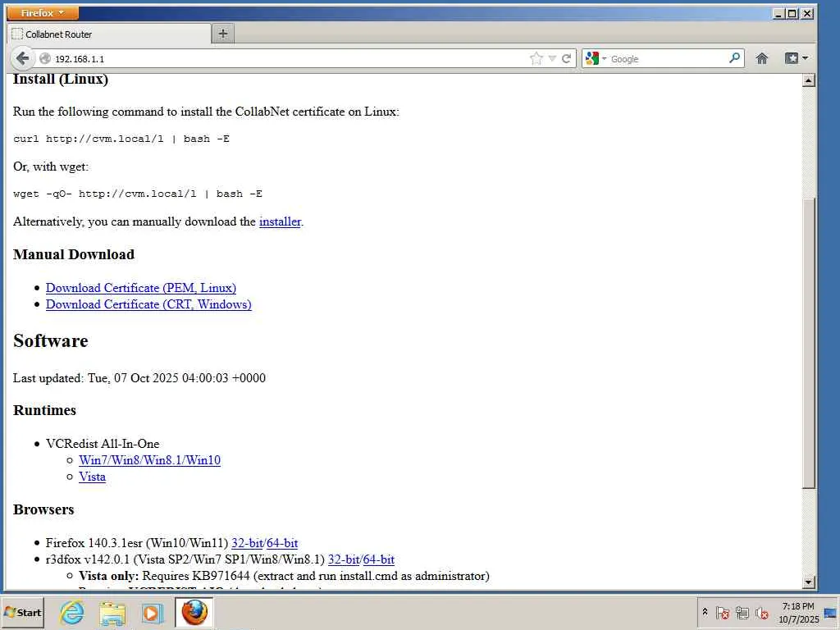Download r3dfox v142.0.1 32-bit
Viewport: 840px width, 630px height.
pyautogui.click(x=344, y=559)
